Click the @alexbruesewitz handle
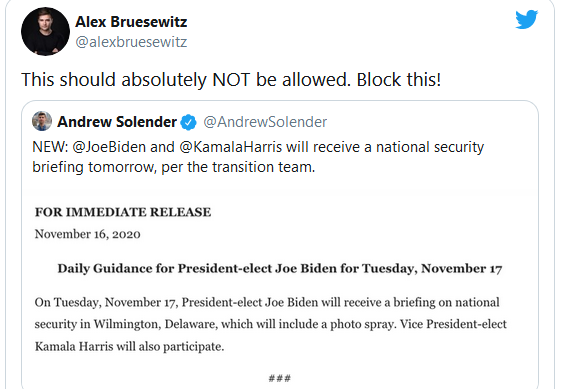Screen dimensions: 573x389 [x=131, y=42]
